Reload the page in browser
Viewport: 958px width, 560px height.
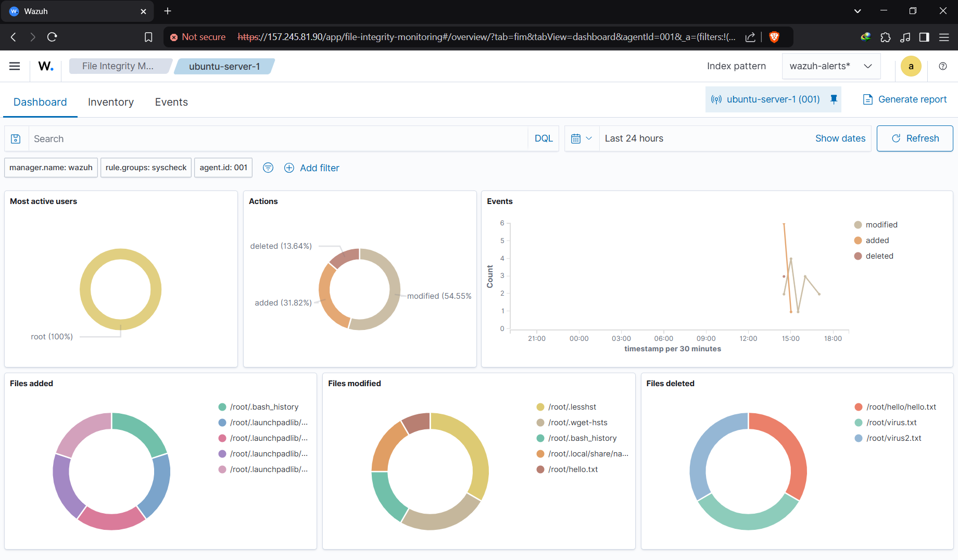pos(52,37)
